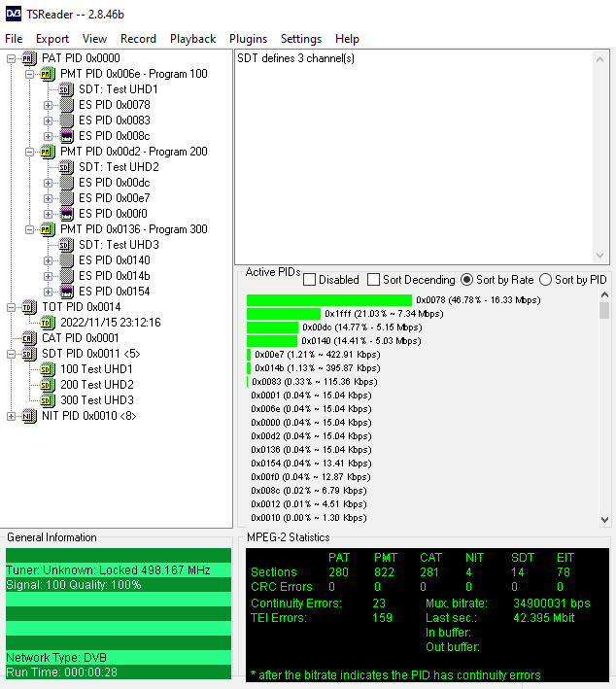This screenshot has width=616, height=689.
Task: Open the Help menu
Action: tap(347, 39)
